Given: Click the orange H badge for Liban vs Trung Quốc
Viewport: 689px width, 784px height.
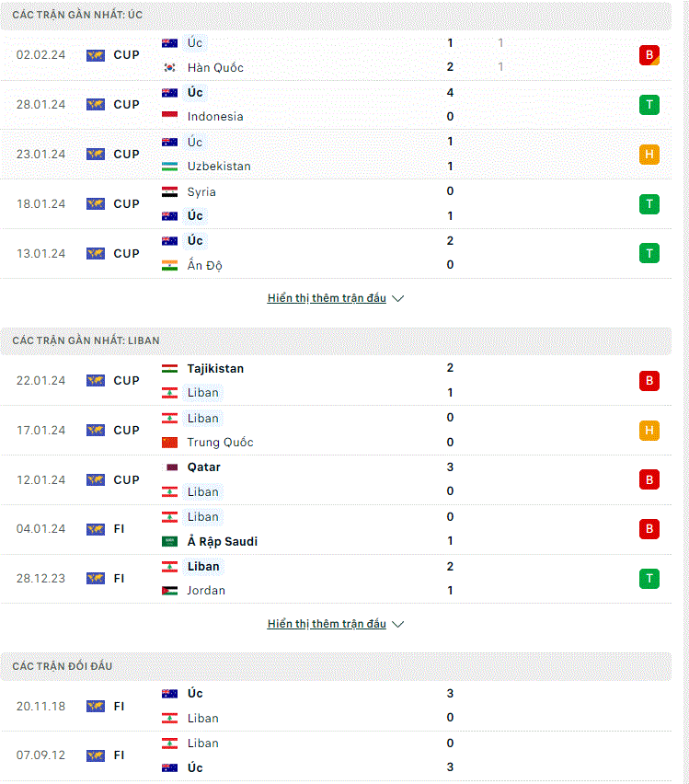Looking at the screenshot, I should pyautogui.click(x=649, y=431).
